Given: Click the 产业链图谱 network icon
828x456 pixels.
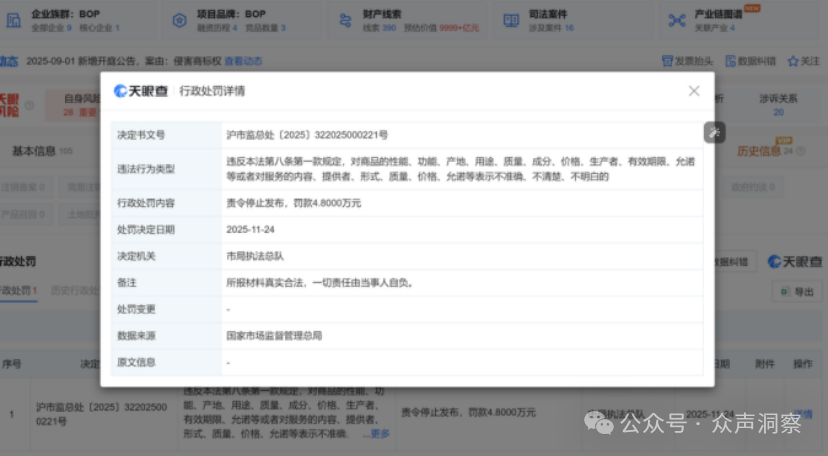Looking at the screenshot, I should pyautogui.click(x=677, y=21).
